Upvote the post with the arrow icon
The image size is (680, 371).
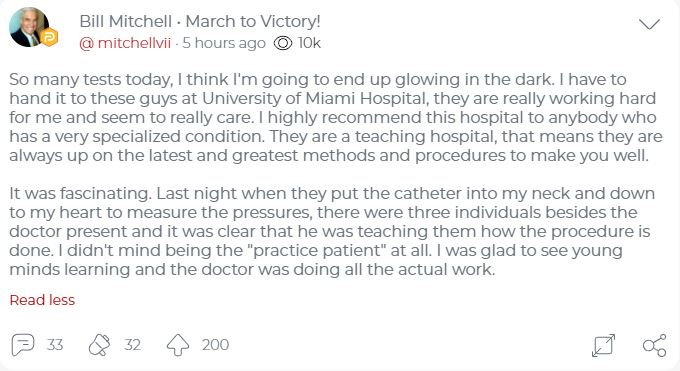pyautogui.click(x=178, y=345)
